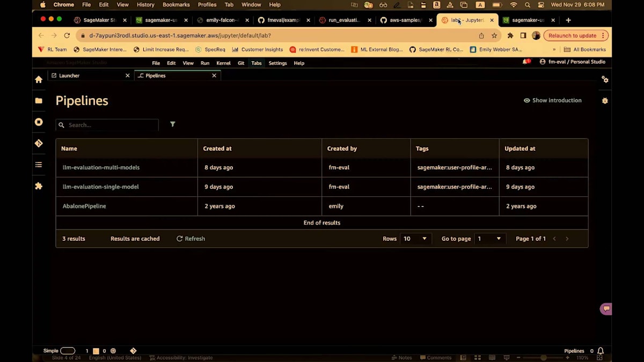Open the Home icon in left sidebar
Screen dimensions: 644x362
[x=39, y=79]
